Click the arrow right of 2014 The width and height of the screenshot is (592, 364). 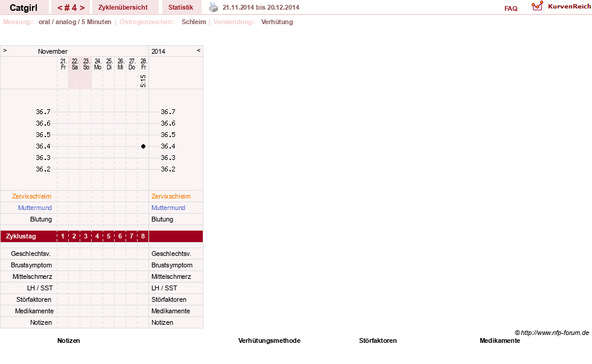pos(199,50)
